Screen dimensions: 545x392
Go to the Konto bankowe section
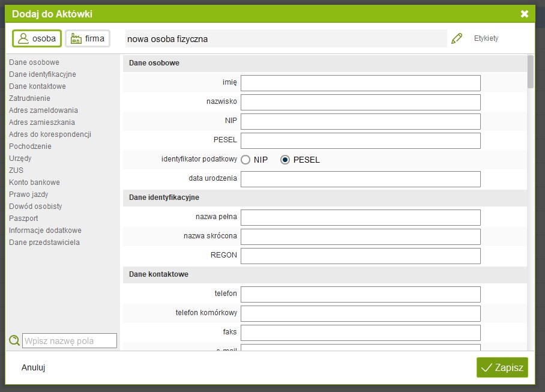pyautogui.click(x=34, y=182)
